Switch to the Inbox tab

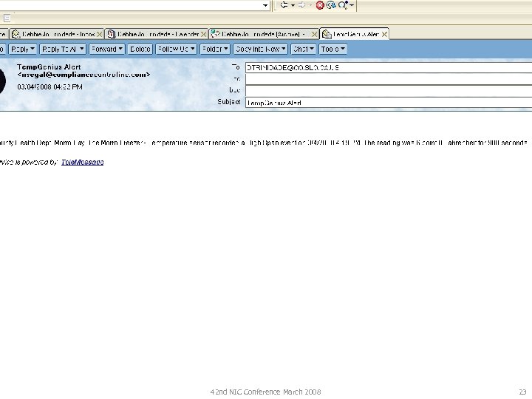click(x=58, y=34)
